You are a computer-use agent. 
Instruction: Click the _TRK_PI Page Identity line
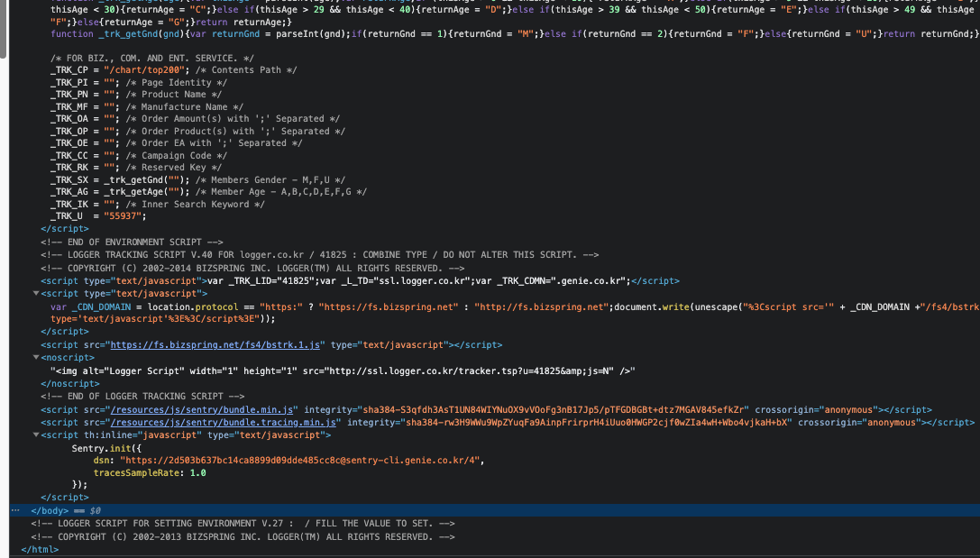(139, 82)
